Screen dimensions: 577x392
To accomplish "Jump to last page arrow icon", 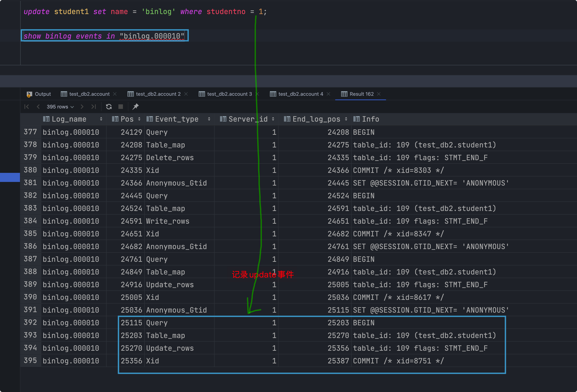I will 94,107.
